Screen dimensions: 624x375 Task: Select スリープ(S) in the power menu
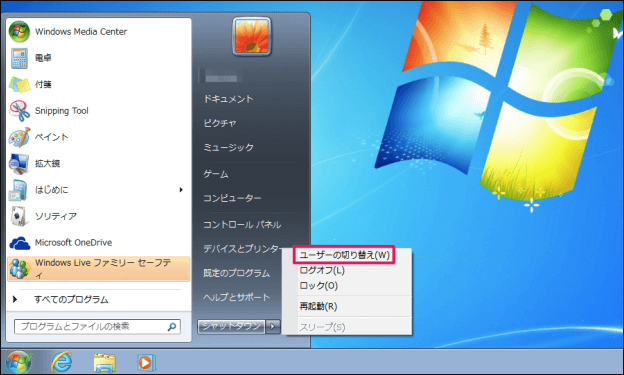[322, 327]
